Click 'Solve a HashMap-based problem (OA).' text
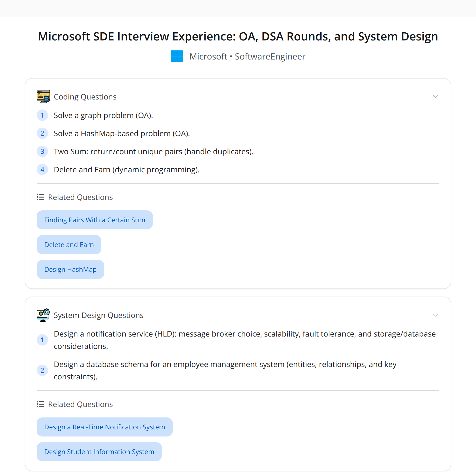The image size is (476, 476). [122, 133]
